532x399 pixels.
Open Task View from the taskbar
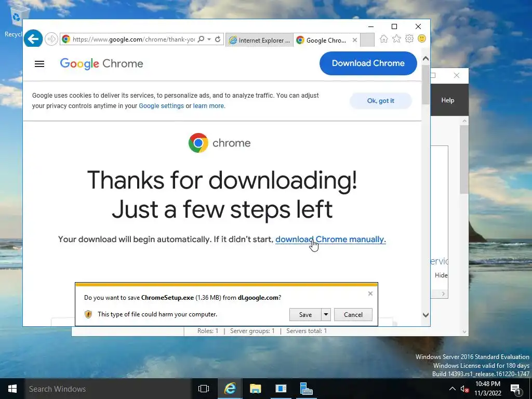(x=204, y=389)
